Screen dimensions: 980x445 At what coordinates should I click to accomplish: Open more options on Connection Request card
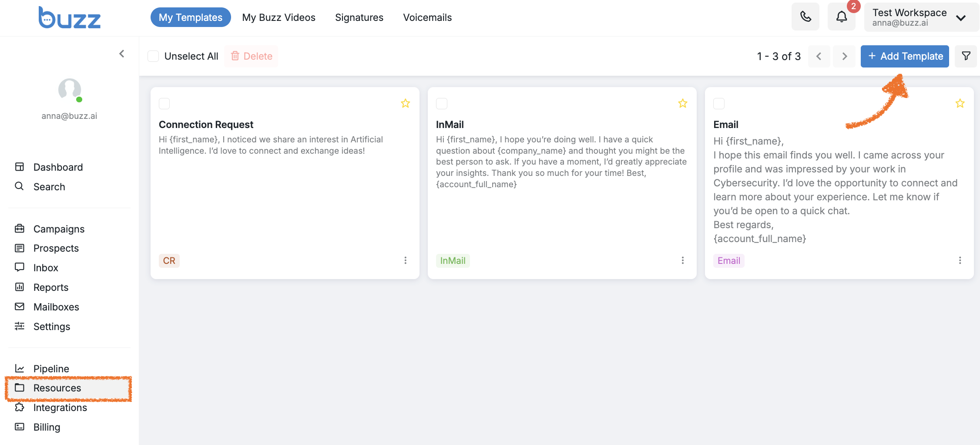click(405, 260)
